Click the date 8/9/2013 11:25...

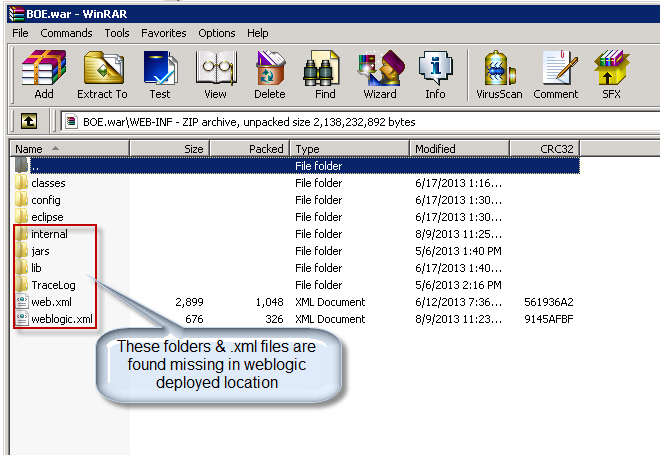tap(458, 234)
